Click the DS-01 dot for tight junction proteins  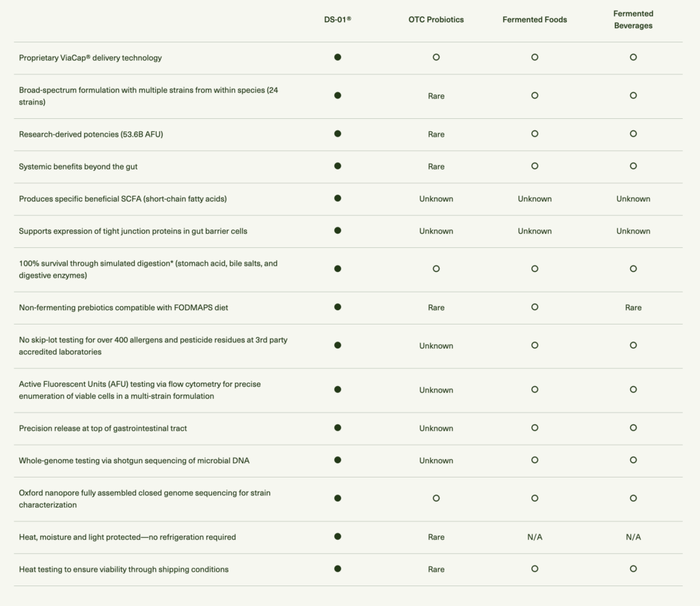click(338, 230)
